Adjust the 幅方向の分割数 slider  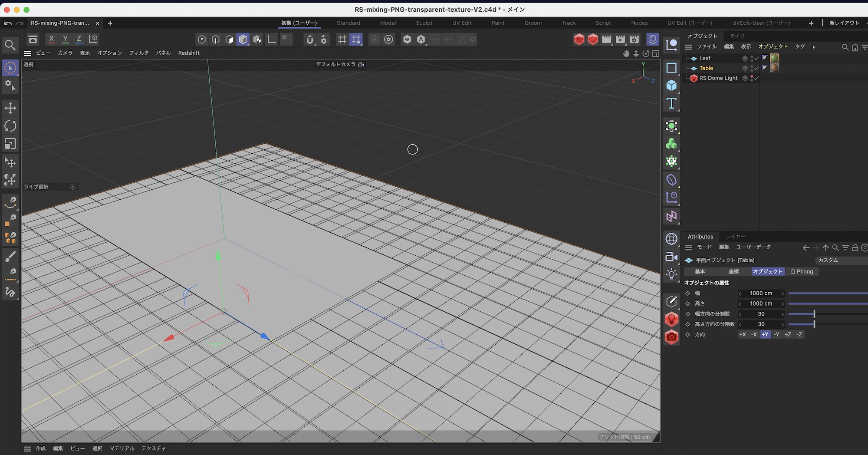814,314
